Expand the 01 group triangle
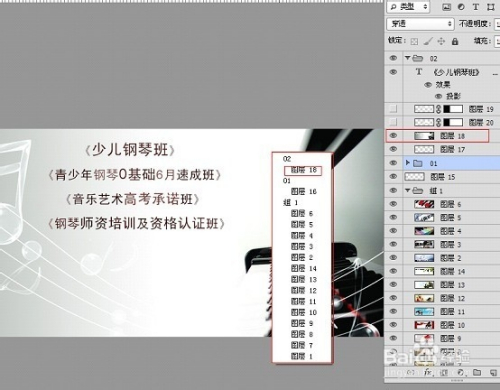The image size is (500, 390). coord(407,163)
